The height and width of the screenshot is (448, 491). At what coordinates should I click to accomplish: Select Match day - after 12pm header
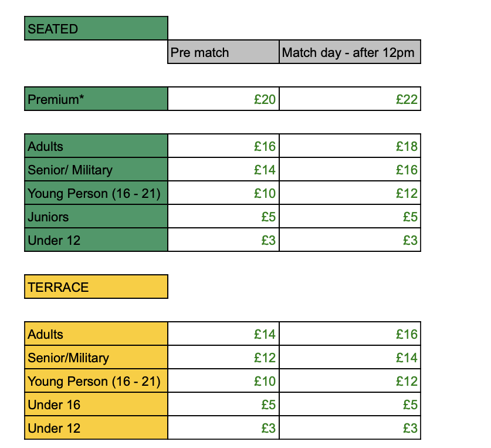350,52
